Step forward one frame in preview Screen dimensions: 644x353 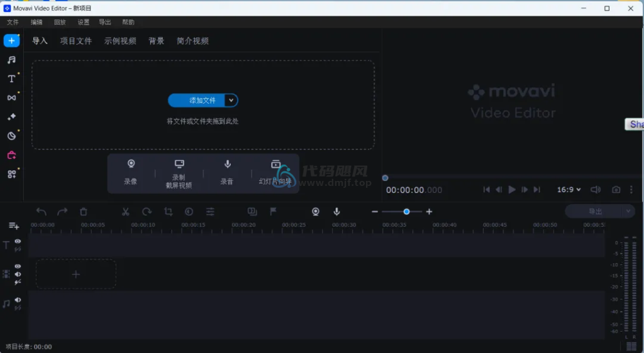tap(525, 190)
